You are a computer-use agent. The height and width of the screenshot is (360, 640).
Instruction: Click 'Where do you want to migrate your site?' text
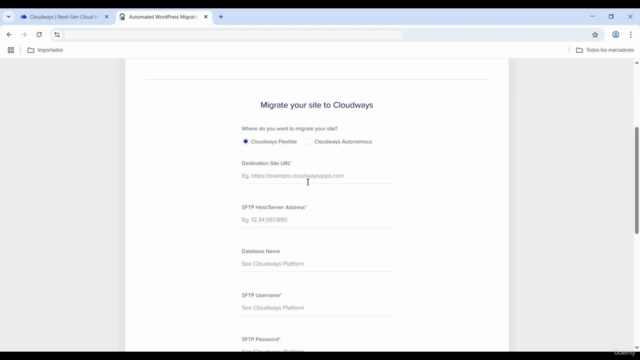click(x=289, y=129)
